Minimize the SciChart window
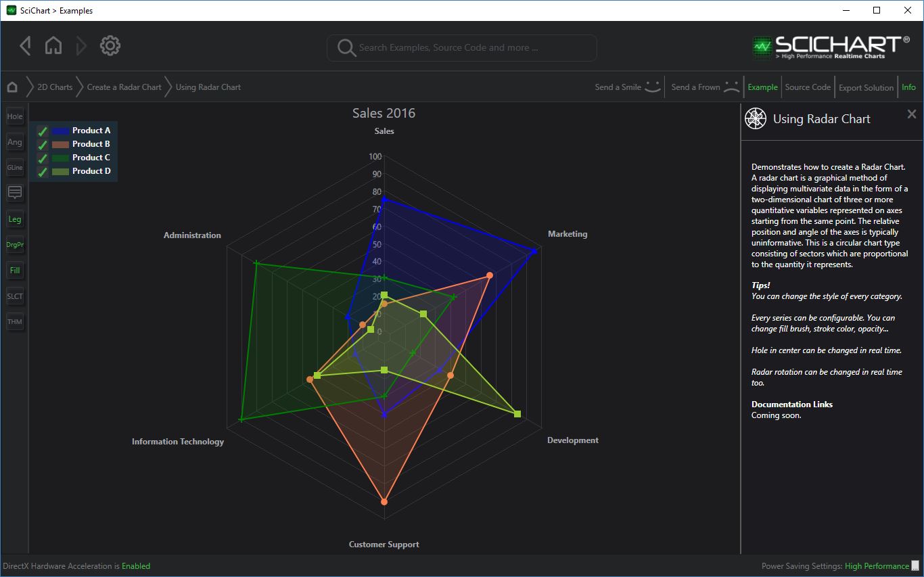 click(846, 10)
